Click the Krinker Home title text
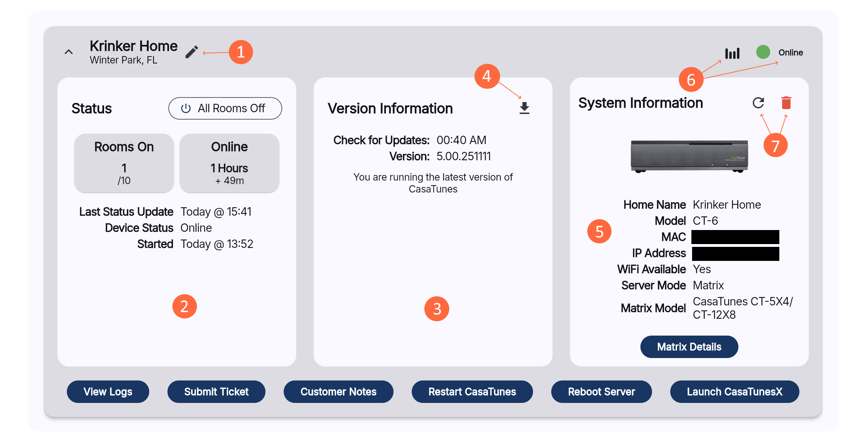This screenshot has width=868, height=445. [x=134, y=46]
